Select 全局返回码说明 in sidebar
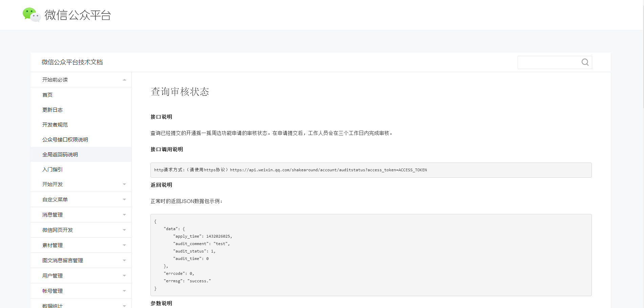This screenshot has height=308, width=644. pos(81,154)
